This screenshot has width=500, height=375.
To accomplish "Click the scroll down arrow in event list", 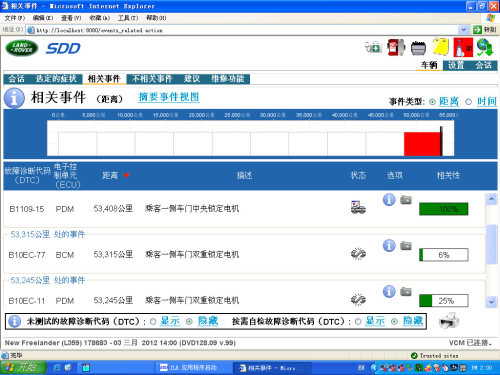I will click(491, 302).
